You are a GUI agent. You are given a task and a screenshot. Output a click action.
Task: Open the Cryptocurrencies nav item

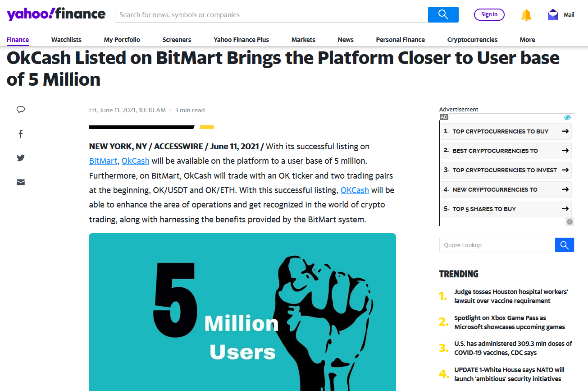[x=472, y=40]
